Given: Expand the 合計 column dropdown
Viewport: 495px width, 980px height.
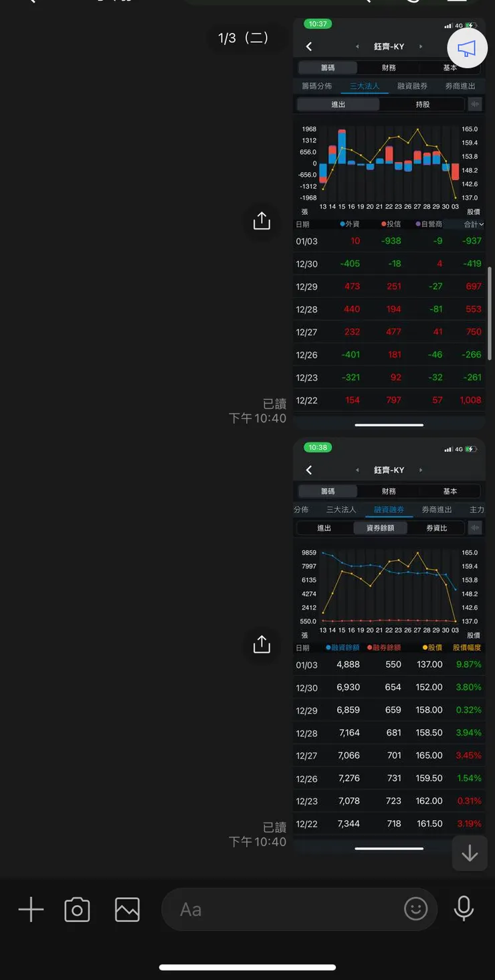Looking at the screenshot, I should coord(474,224).
